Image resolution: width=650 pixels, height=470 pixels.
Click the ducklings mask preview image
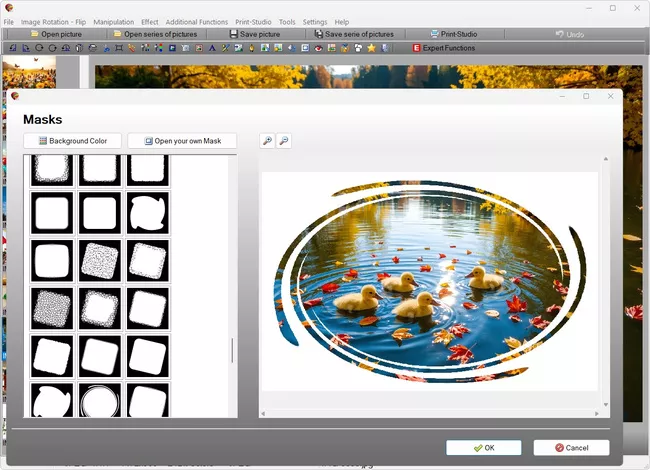click(430, 281)
